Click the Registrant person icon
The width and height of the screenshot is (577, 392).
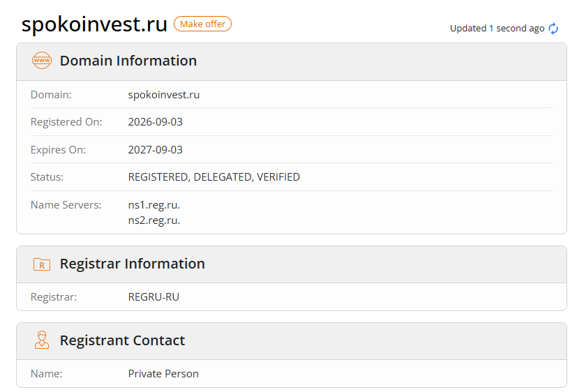(42, 340)
